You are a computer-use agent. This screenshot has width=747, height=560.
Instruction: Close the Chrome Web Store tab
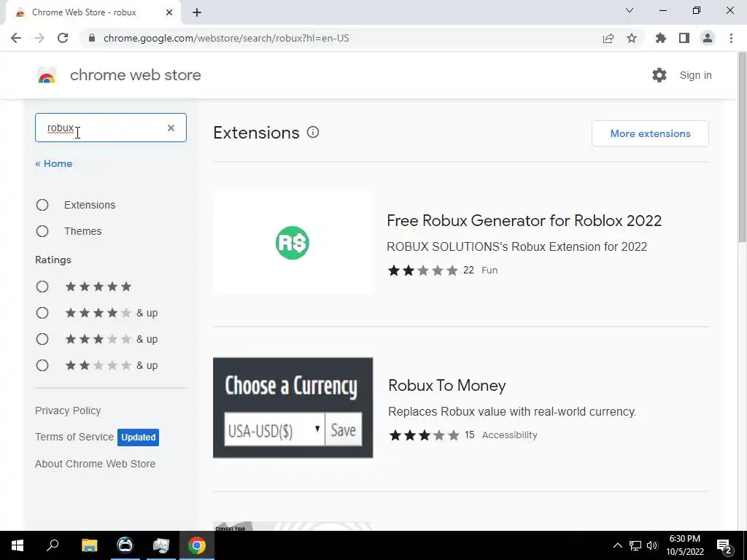coord(169,12)
